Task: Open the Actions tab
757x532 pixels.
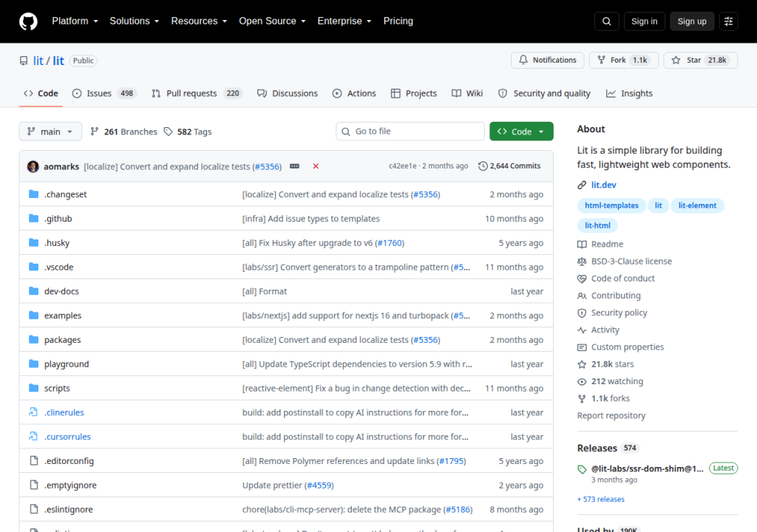Action: point(354,93)
